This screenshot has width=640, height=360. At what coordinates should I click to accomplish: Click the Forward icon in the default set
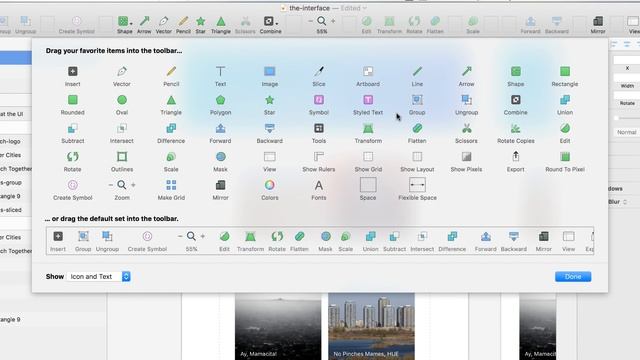coord(485,236)
